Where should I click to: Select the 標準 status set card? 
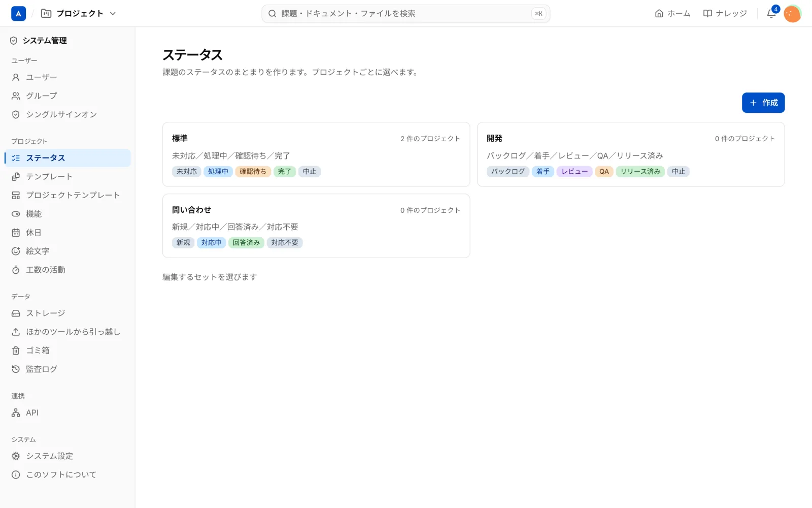tap(316, 154)
